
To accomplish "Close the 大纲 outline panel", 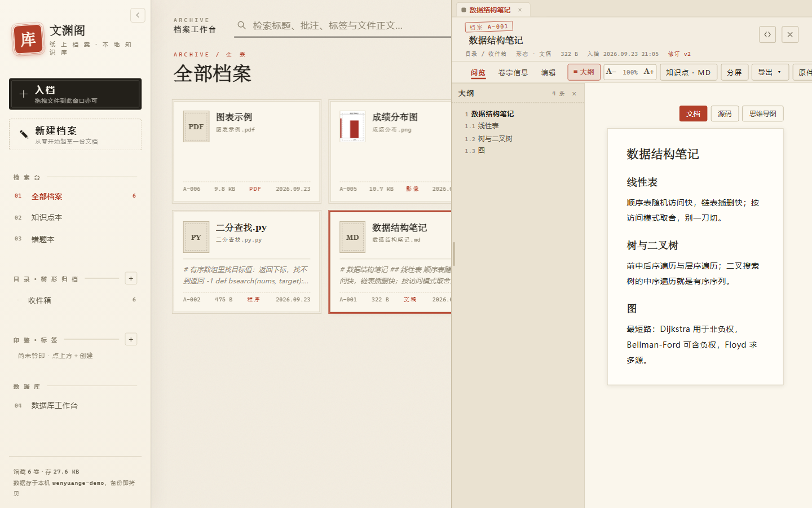I will coord(574,94).
